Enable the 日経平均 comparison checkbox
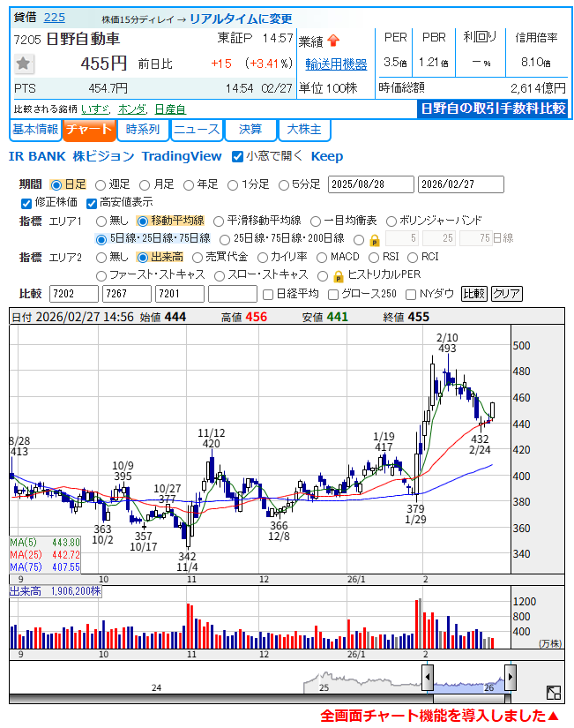574x728 pixels. pyautogui.click(x=269, y=294)
